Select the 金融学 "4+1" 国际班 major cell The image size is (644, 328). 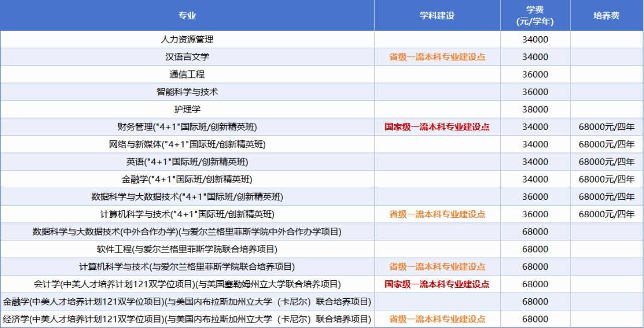pyautogui.click(x=187, y=179)
